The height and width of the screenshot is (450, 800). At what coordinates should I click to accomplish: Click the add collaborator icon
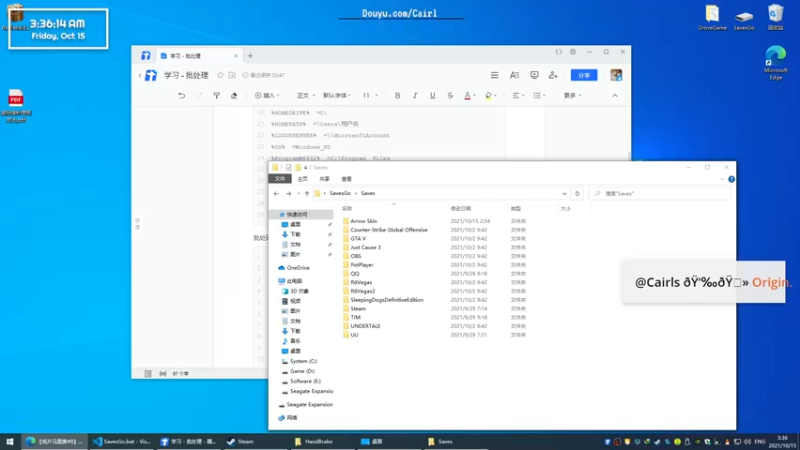[553, 75]
